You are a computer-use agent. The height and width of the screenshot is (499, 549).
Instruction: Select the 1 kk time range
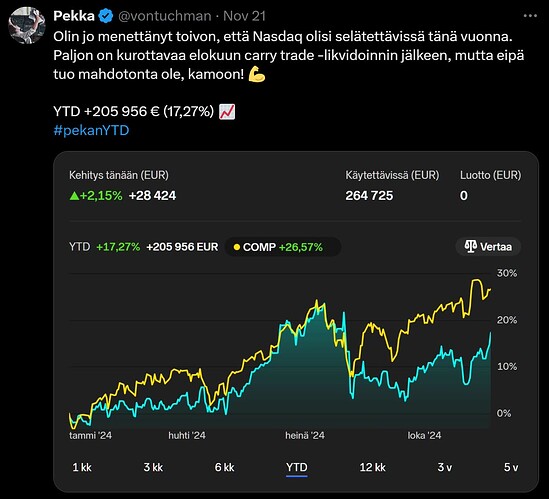coord(82,467)
